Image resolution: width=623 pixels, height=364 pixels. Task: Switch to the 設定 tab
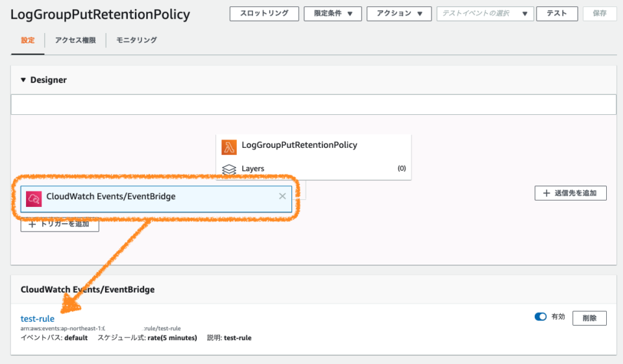click(x=28, y=40)
